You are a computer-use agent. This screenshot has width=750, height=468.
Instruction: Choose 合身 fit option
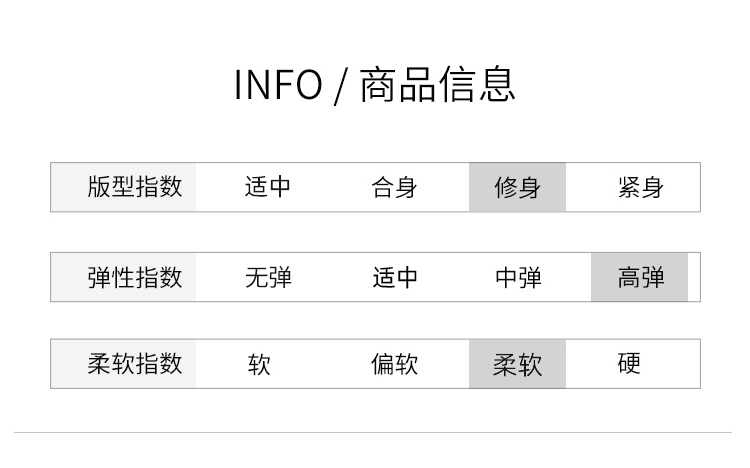click(x=394, y=187)
